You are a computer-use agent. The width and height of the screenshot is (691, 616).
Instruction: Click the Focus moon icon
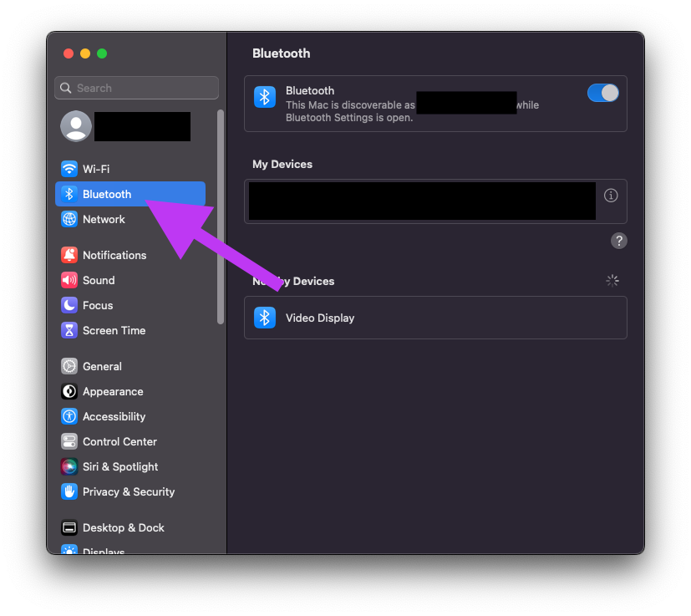tap(69, 305)
